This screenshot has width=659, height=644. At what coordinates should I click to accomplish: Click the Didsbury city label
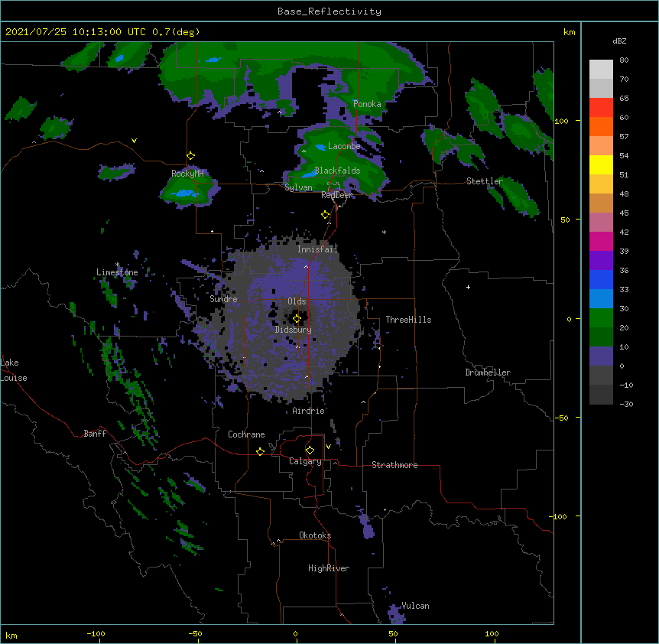point(294,330)
